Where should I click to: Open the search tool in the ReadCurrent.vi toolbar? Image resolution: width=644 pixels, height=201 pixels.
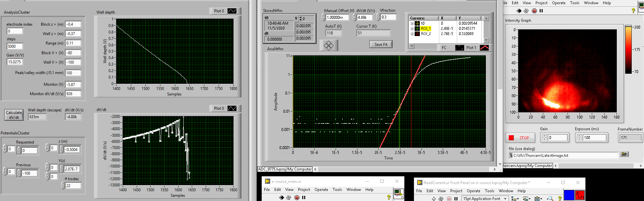pyautogui.click(x=550, y=199)
